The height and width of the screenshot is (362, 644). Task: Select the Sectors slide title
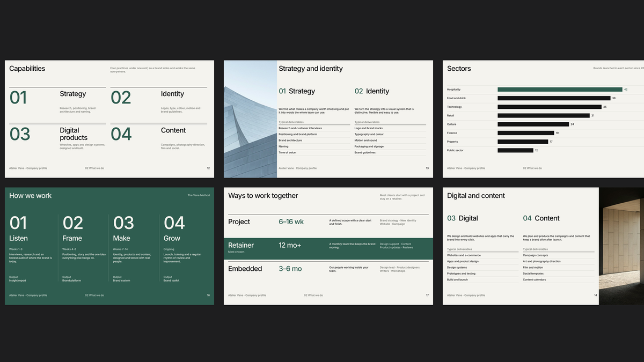click(459, 69)
